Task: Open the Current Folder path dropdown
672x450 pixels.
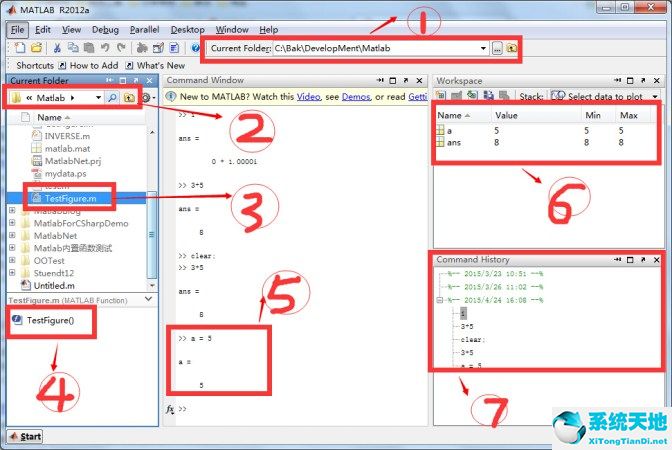Action: coord(483,48)
